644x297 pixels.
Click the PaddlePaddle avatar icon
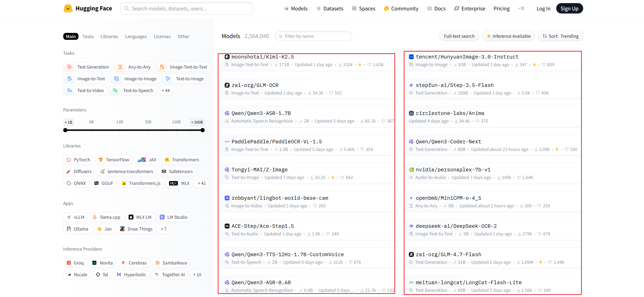[227, 142]
